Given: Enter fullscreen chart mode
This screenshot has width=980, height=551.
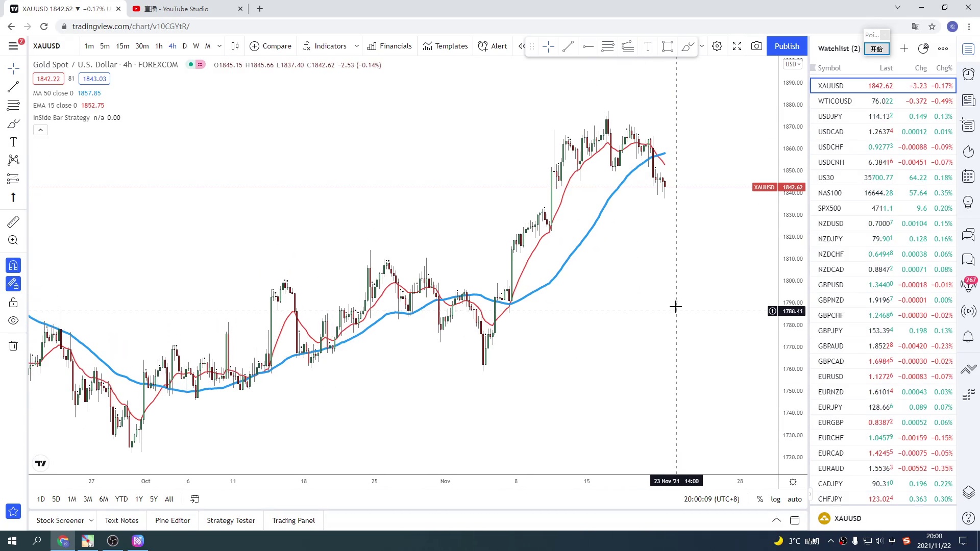Looking at the screenshot, I should (737, 46).
